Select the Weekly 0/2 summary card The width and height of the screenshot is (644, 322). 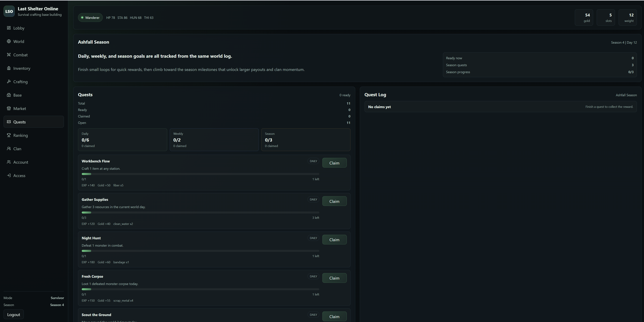click(214, 140)
